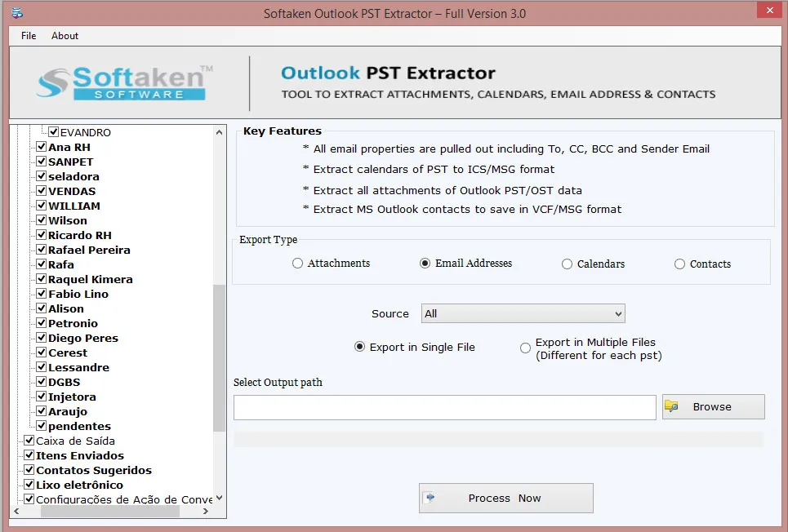Click the Process Now button
788x532 pixels.
(506, 498)
